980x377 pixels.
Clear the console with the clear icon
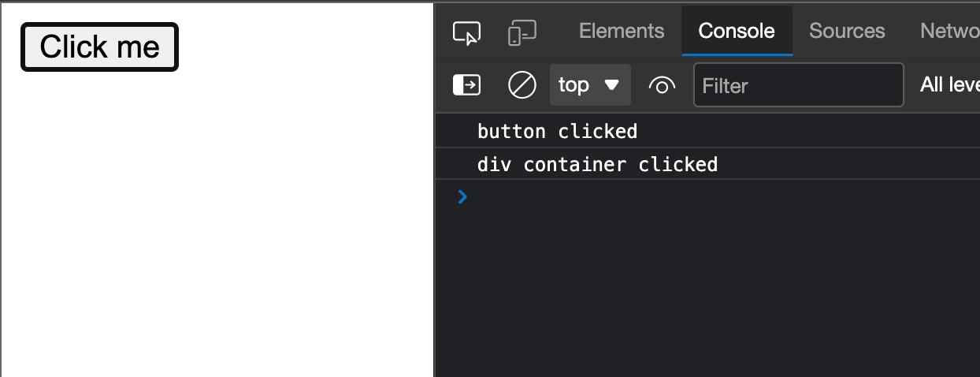coord(522,84)
